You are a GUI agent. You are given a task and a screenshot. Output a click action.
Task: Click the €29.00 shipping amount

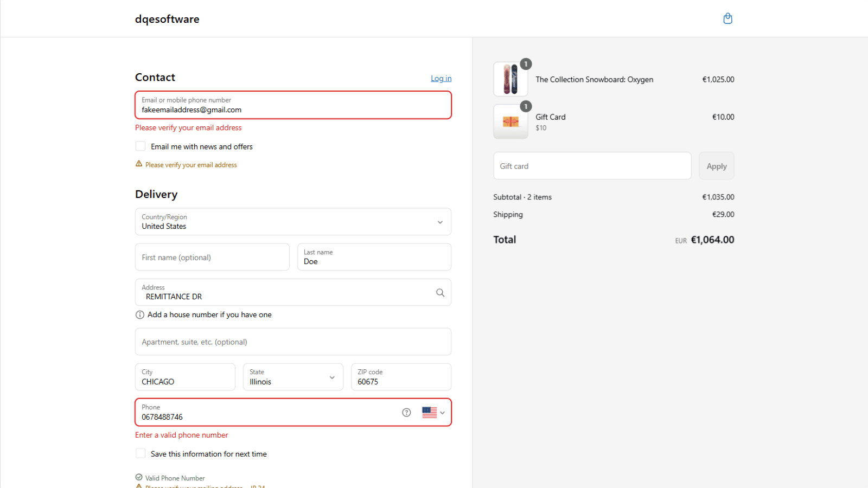tap(723, 215)
